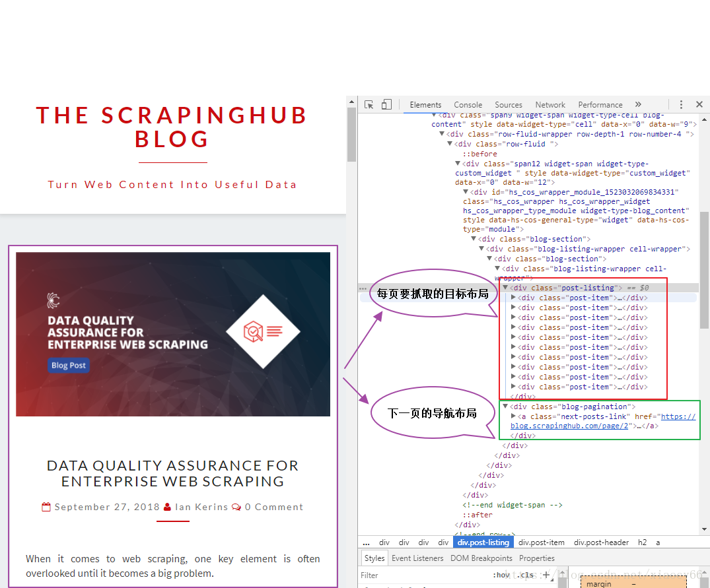Select the Styles sidebar tab
Image resolution: width=710 pixels, height=588 pixels.
[x=374, y=558]
